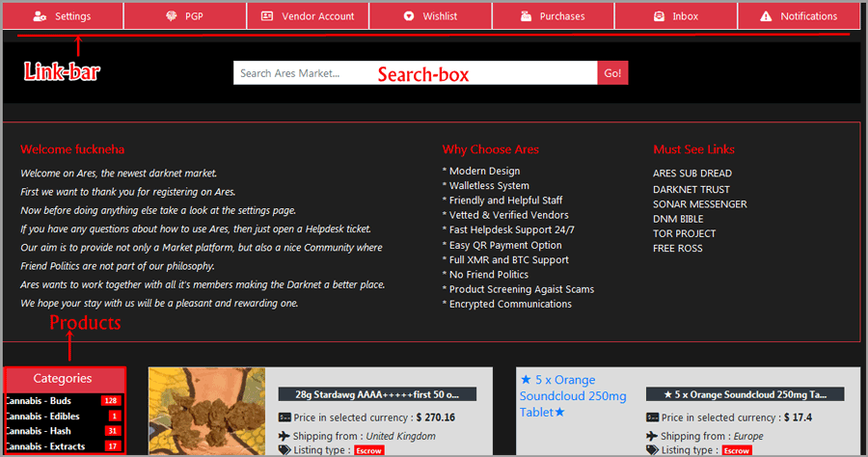The height and width of the screenshot is (457, 868).
Task: Open the Stardawg product thumbnail image
Action: click(x=207, y=411)
